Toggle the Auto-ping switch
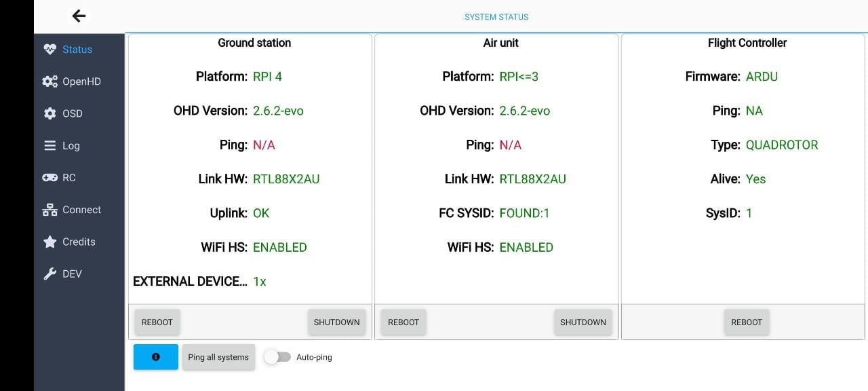868x391 pixels. point(277,357)
